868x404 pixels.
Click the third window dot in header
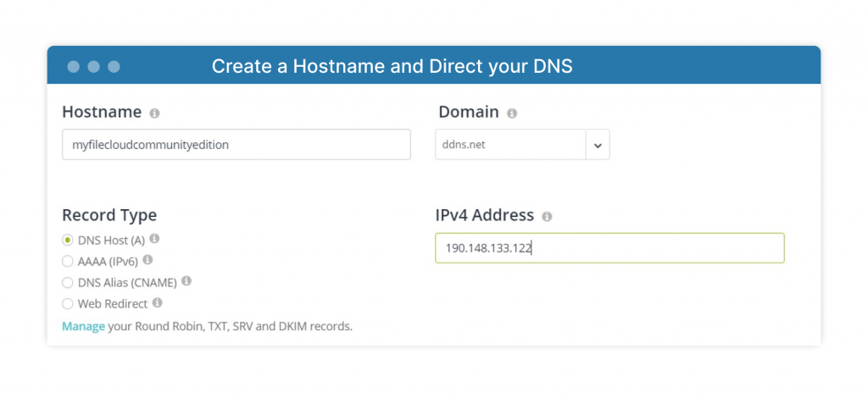[x=114, y=67]
